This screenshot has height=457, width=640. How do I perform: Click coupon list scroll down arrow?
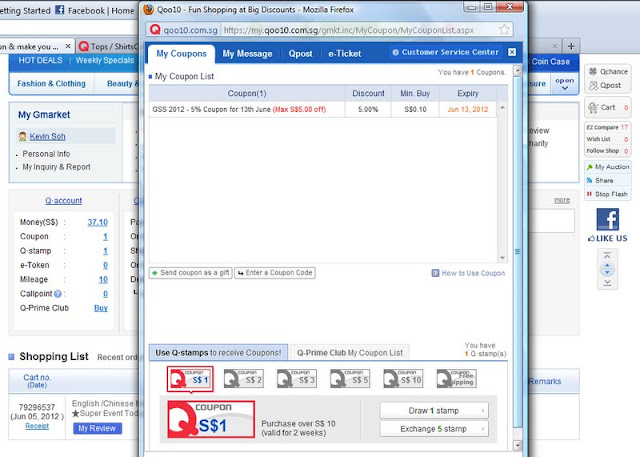[502, 258]
